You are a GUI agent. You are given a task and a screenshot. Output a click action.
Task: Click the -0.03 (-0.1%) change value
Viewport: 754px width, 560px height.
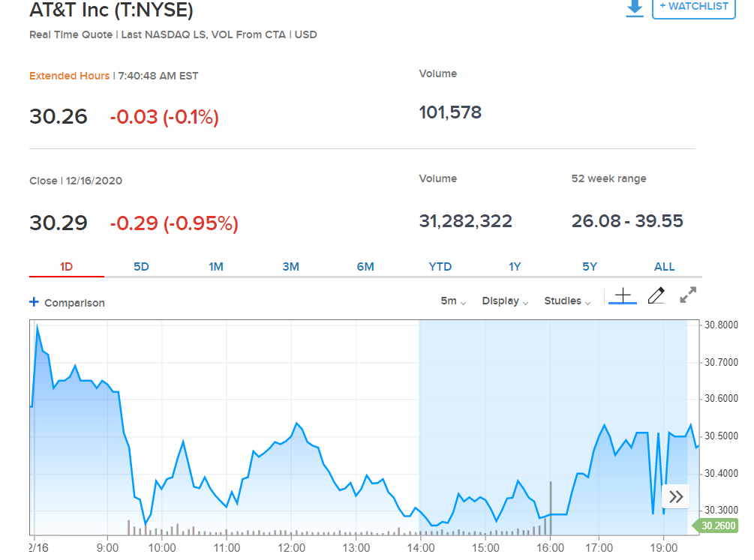[164, 117]
